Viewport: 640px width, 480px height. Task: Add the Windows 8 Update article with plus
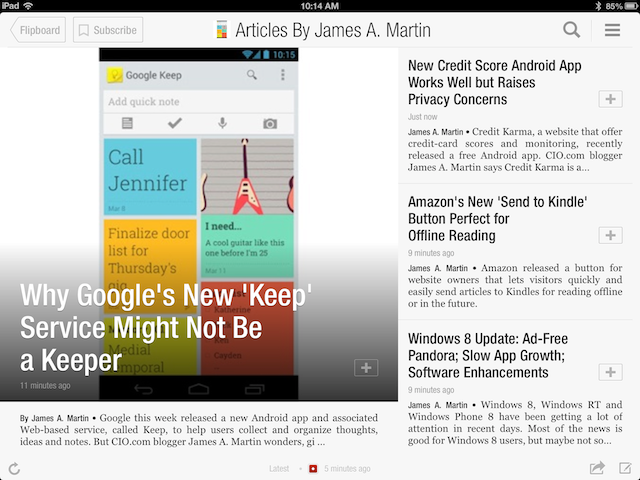point(610,372)
